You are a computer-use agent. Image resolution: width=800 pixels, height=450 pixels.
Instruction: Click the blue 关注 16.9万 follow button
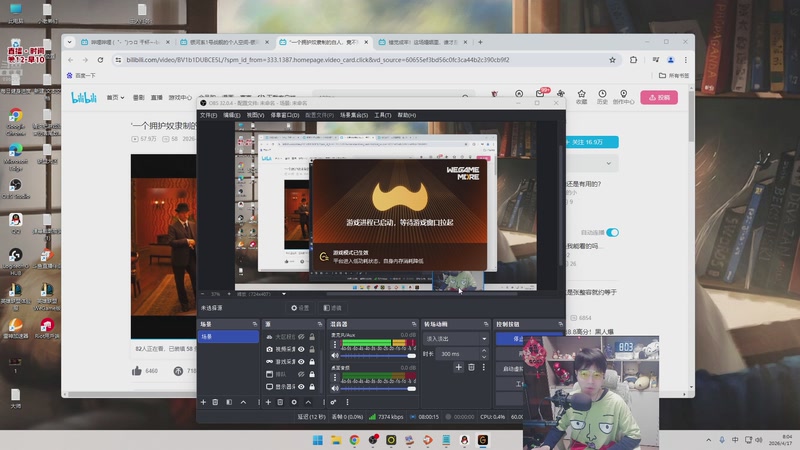point(592,142)
